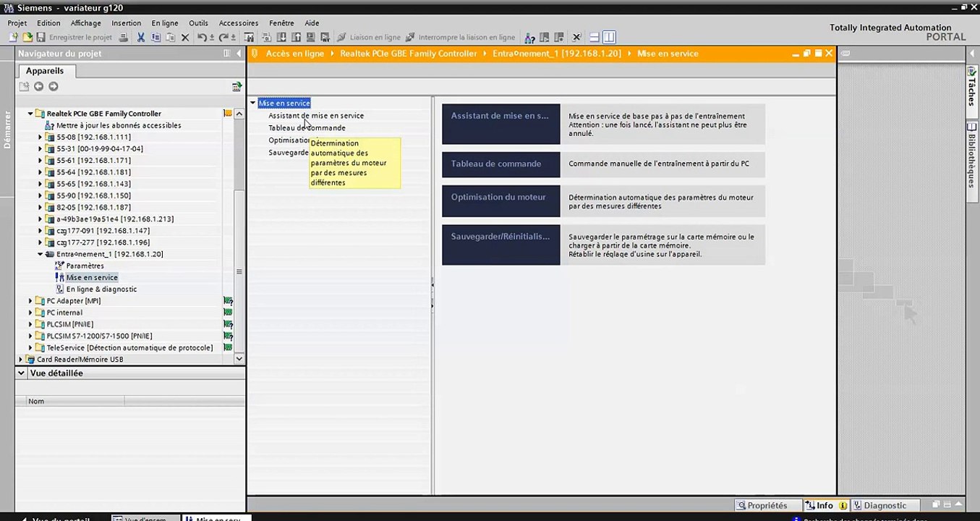980x521 pixels.
Task: Open the Accessoires menu
Action: tap(239, 23)
